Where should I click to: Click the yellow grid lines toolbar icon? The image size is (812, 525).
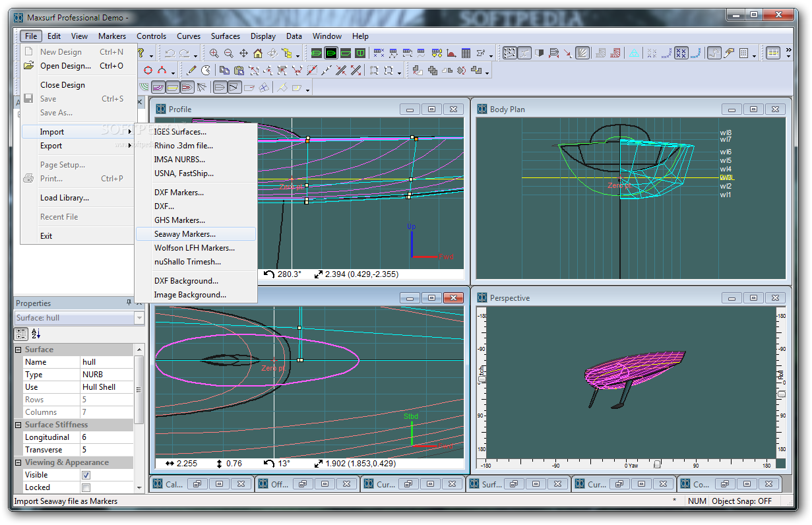tap(772, 53)
